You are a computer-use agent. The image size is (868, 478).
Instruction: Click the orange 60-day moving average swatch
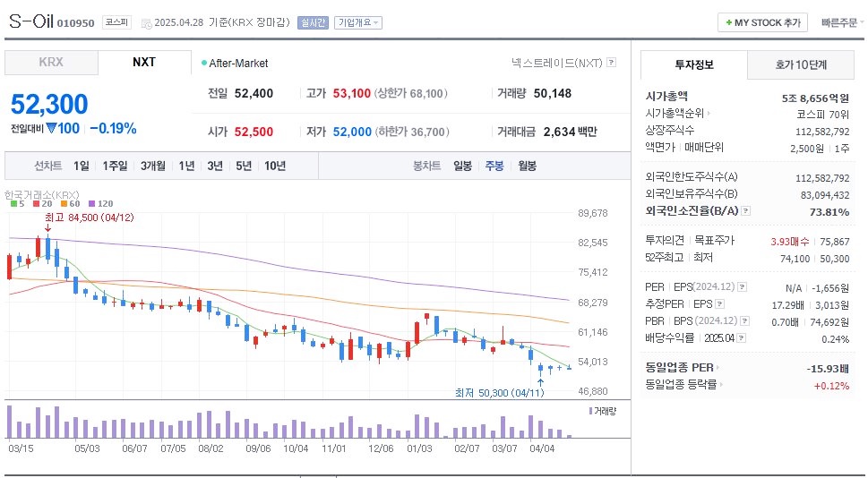tap(64, 204)
